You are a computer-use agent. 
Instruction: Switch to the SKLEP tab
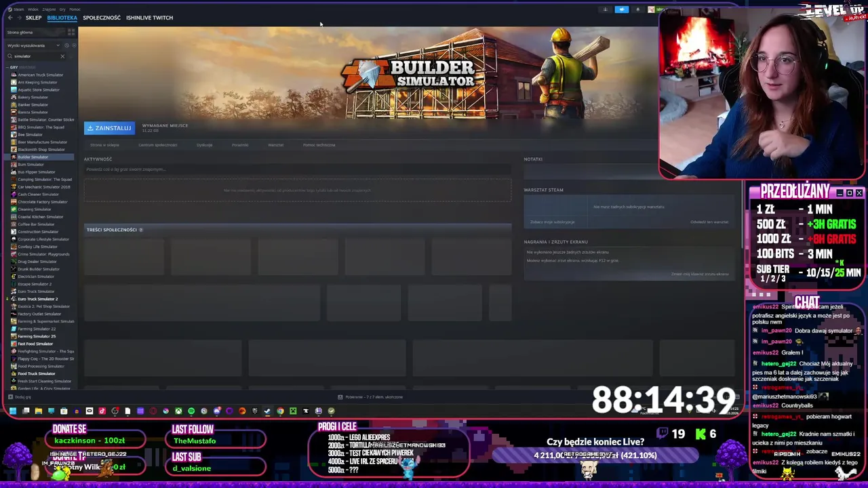34,18
